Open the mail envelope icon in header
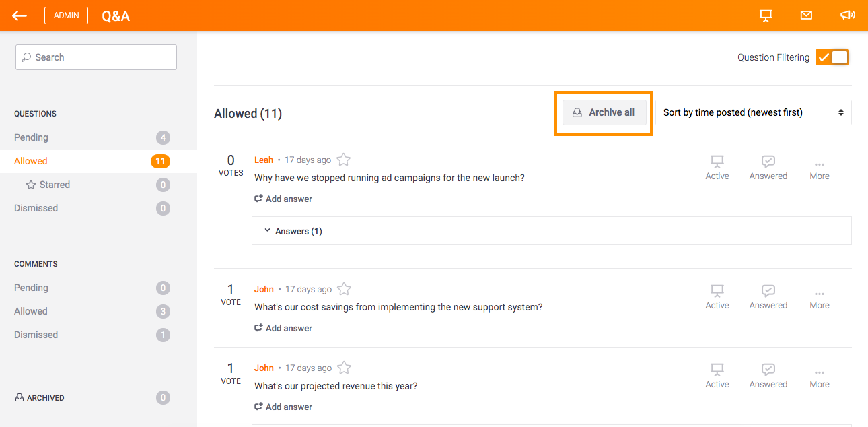This screenshot has height=427, width=868. pyautogui.click(x=806, y=15)
